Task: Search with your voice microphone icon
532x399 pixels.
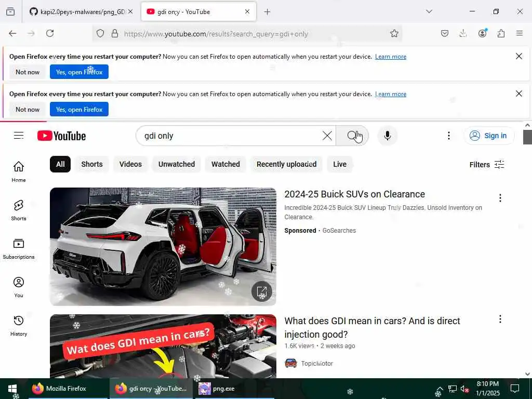Action: point(387,136)
